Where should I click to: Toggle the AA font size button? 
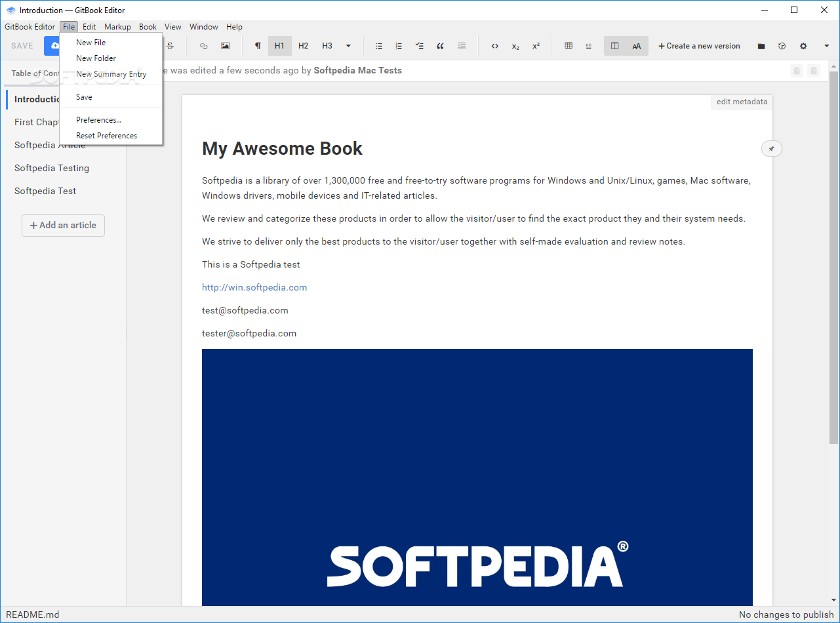point(637,46)
